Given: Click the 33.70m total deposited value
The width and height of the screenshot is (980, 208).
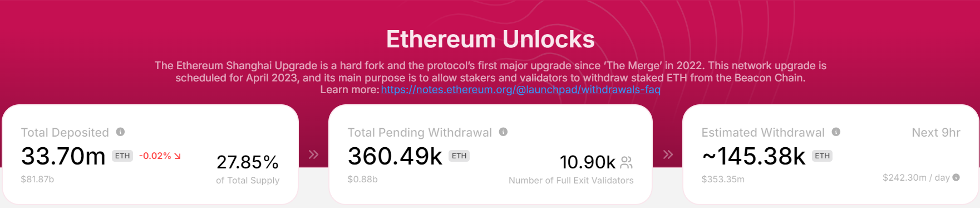Looking at the screenshot, I should (x=63, y=156).
